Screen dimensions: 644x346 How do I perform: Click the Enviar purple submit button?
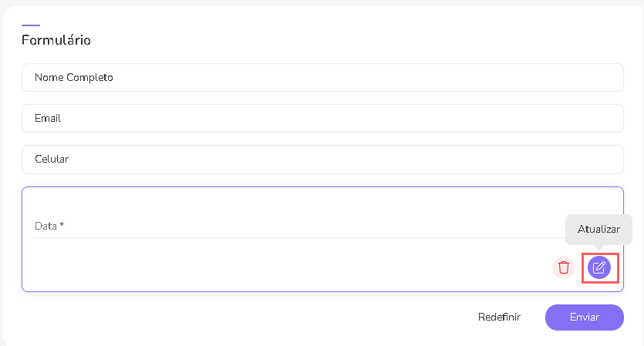(584, 317)
